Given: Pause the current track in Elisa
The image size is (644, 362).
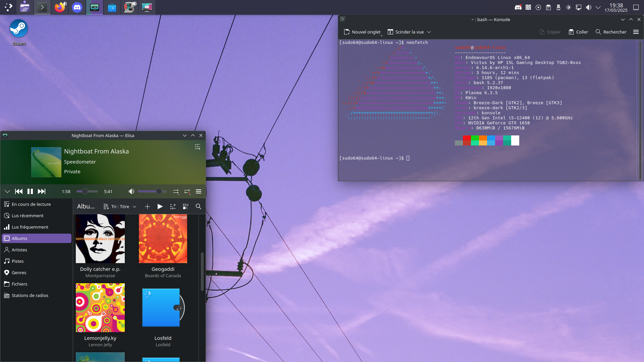Looking at the screenshot, I should click(x=30, y=191).
